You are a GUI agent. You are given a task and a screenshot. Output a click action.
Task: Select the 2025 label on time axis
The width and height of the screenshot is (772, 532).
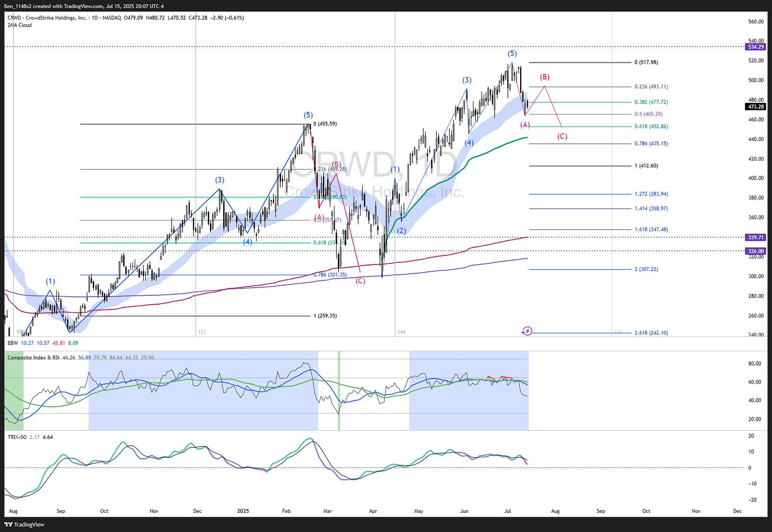click(x=243, y=511)
